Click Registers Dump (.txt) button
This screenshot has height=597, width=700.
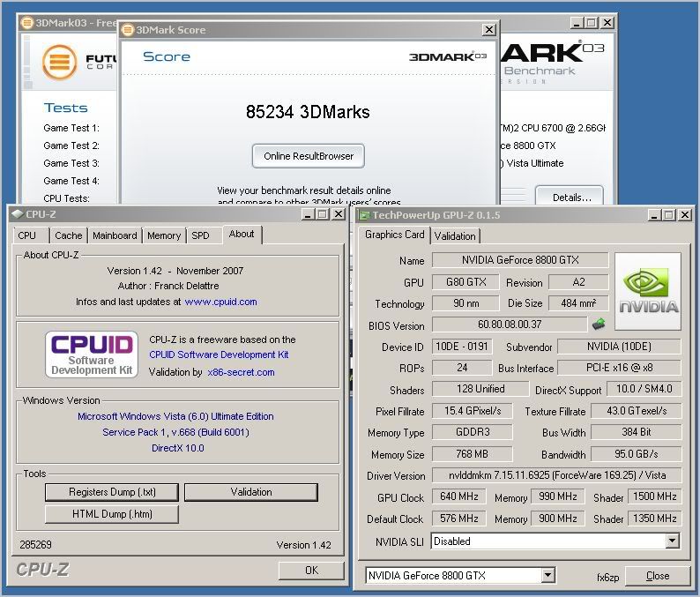coord(112,492)
